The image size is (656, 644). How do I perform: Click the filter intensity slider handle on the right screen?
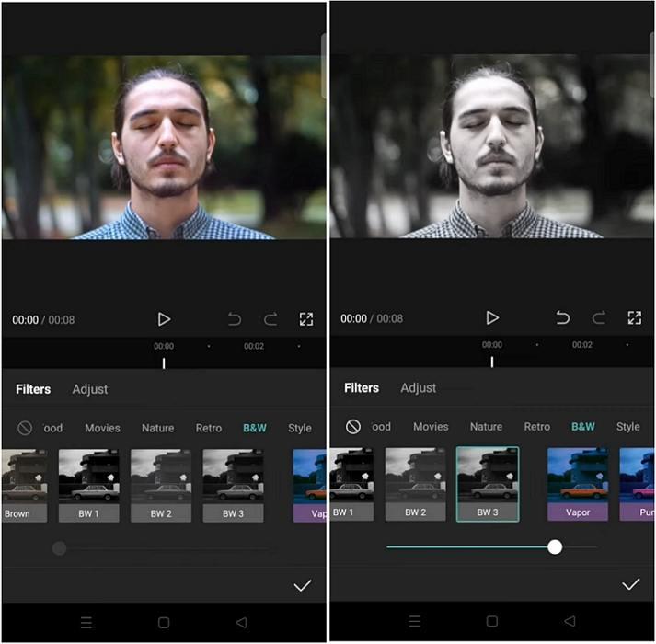pos(555,546)
